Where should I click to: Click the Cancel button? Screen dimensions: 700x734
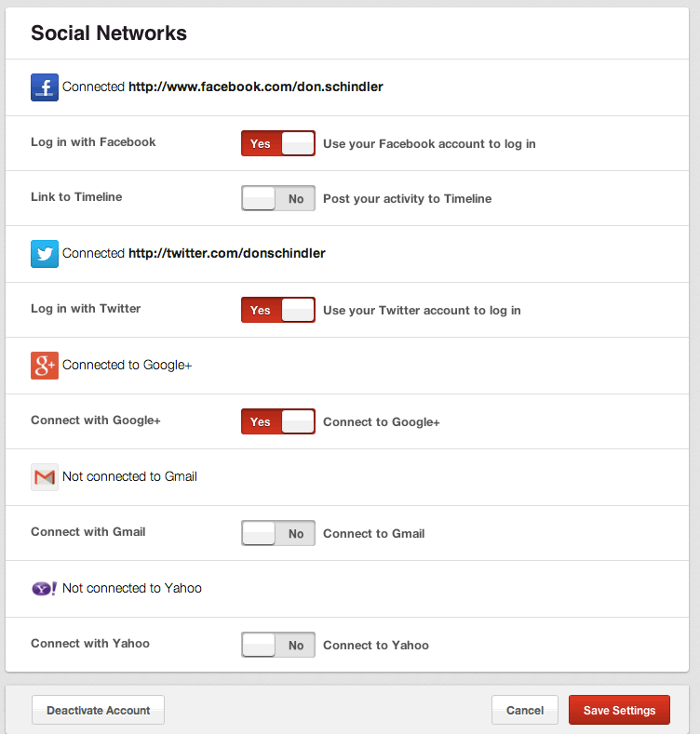(x=525, y=710)
